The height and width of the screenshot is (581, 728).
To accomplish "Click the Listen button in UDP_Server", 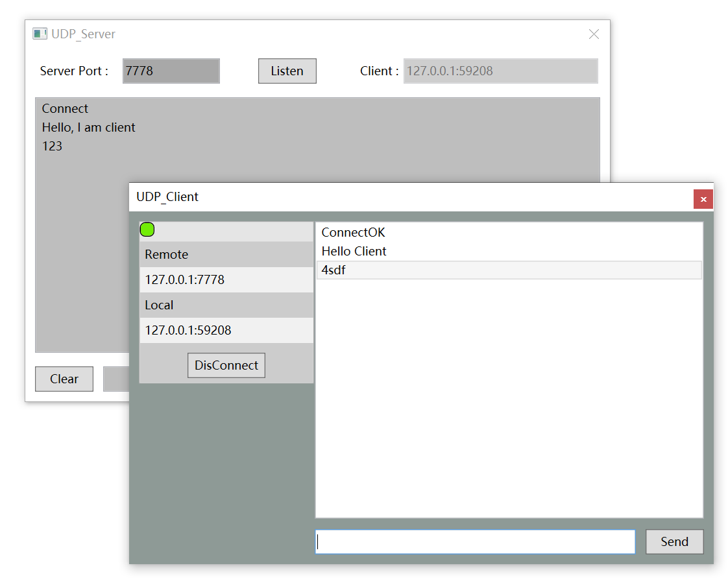I will click(287, 71).
